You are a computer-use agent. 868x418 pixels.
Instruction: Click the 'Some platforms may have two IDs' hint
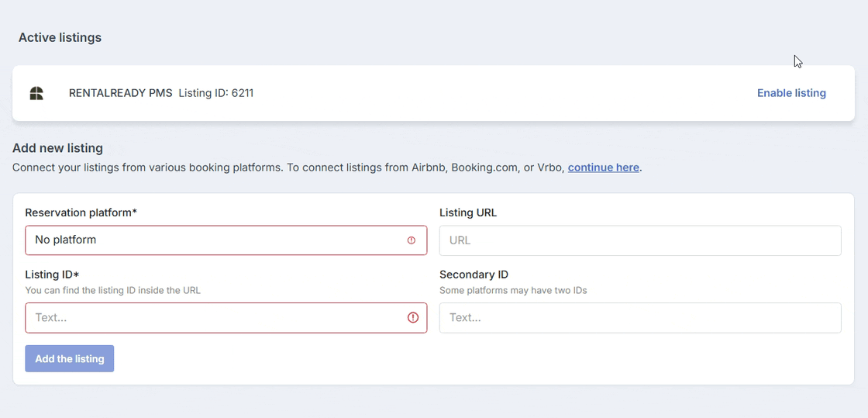pyautogui.click(x=513, y=290)
